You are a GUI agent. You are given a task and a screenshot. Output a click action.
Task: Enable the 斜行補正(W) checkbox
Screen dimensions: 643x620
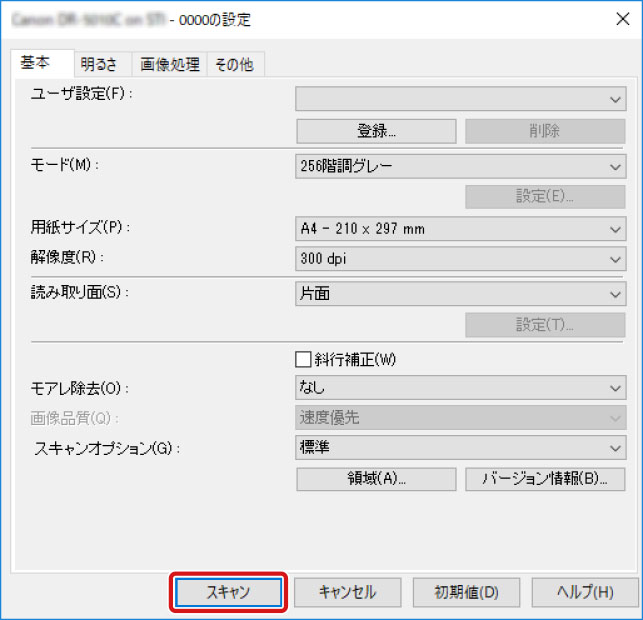pos(303,360)
